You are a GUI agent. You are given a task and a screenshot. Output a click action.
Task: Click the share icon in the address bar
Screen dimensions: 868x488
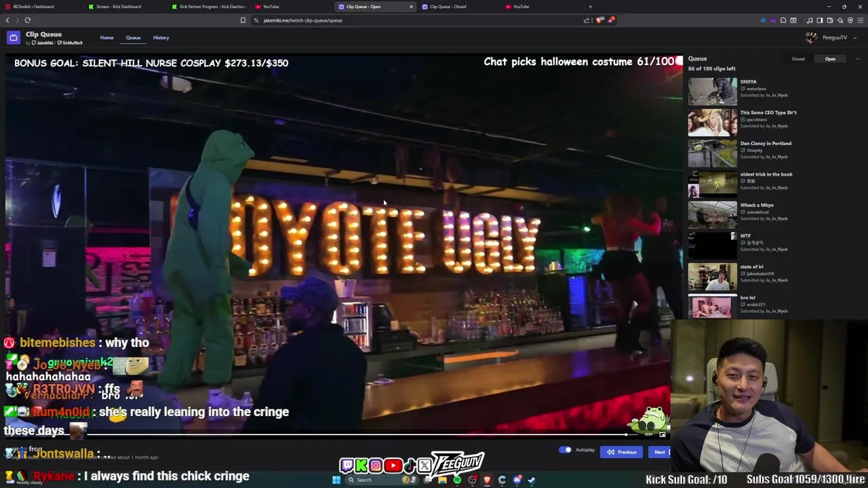coord(587,20)
